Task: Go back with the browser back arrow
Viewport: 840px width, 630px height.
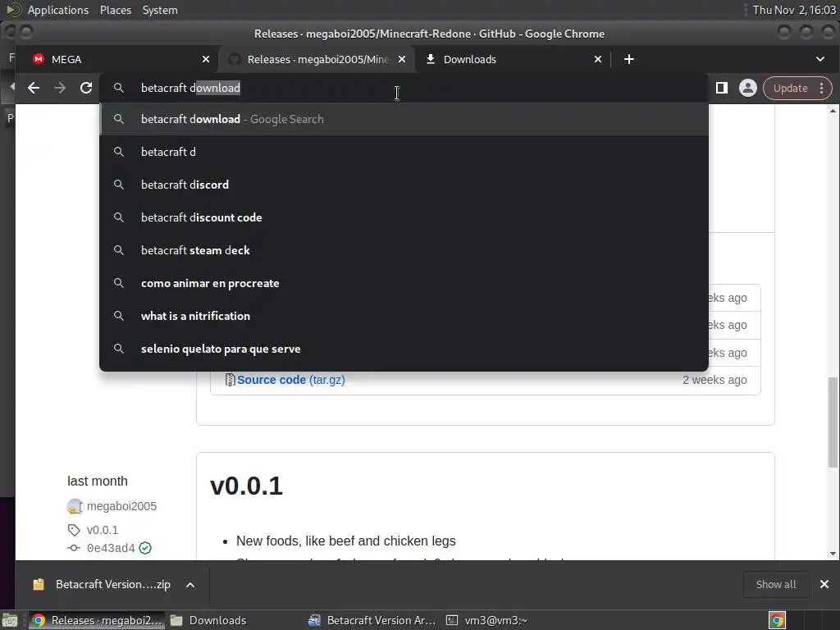Action: (34, 88)
